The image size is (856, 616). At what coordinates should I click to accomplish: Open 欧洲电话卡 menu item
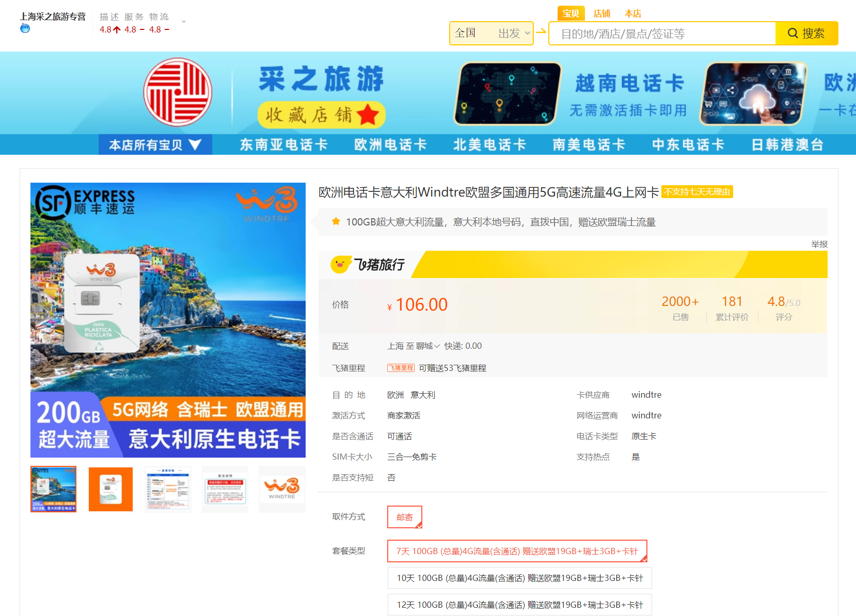coord(390,144)
